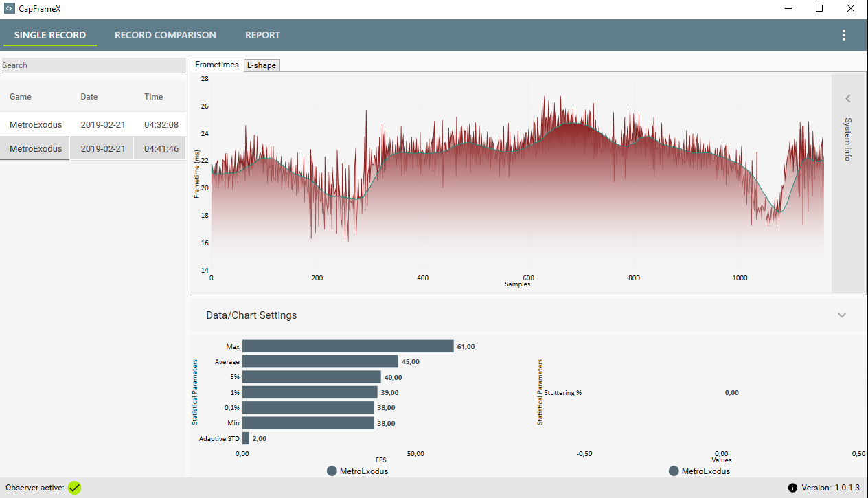Click the Version: 1.0.1.3 text

(830, 488)
